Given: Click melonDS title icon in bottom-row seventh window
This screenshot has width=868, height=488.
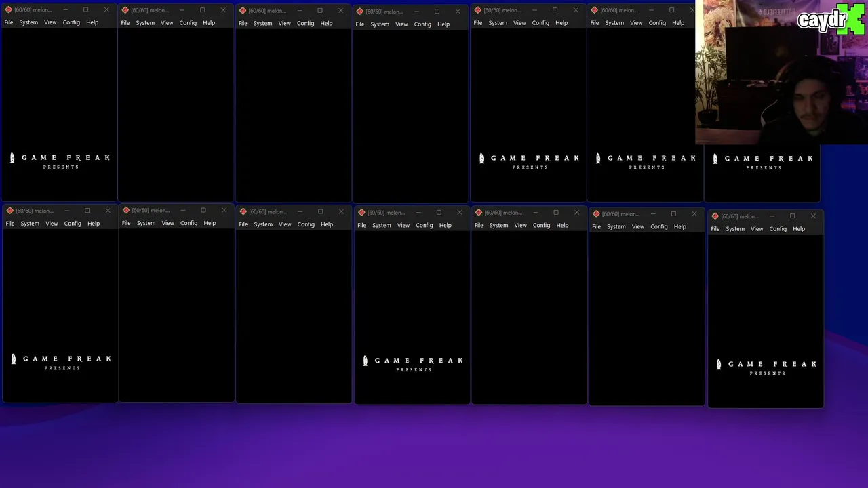Looking at the screenshot, I should (x=715, y=216).
